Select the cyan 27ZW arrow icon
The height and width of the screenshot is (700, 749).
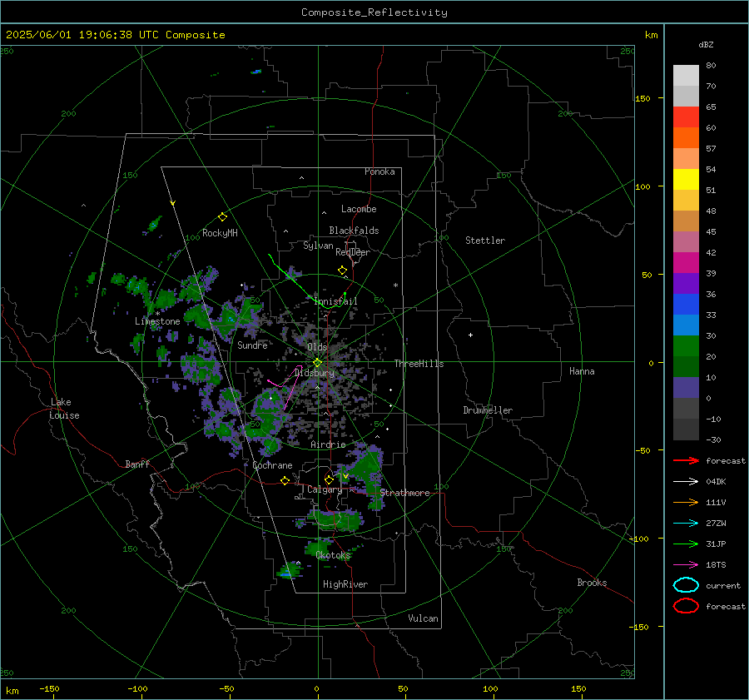tap(686, 523)
